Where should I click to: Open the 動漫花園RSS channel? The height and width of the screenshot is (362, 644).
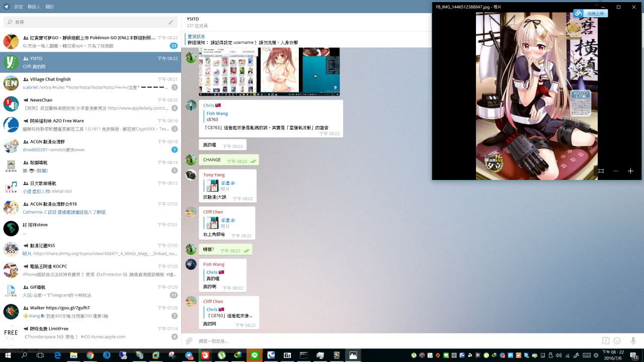(x=91, y=249)
